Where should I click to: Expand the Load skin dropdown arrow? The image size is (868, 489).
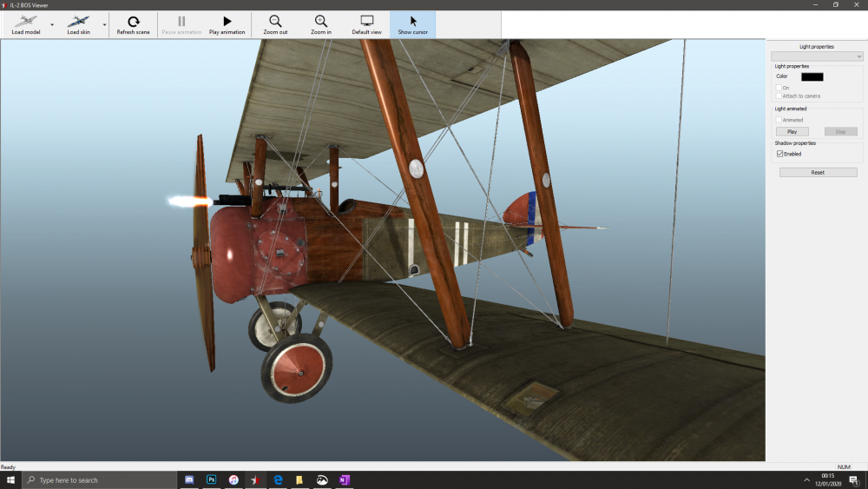[105, 25]
